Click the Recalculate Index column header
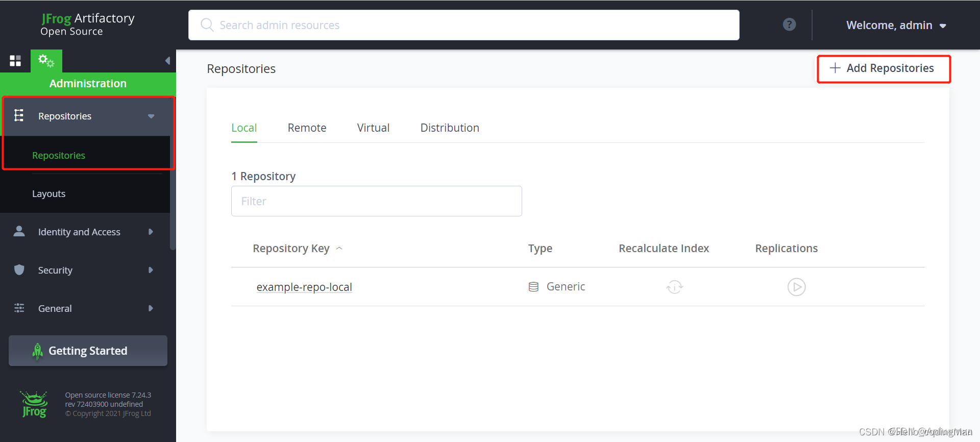Screen dimensions: 980x442 (x=664, y=249)
